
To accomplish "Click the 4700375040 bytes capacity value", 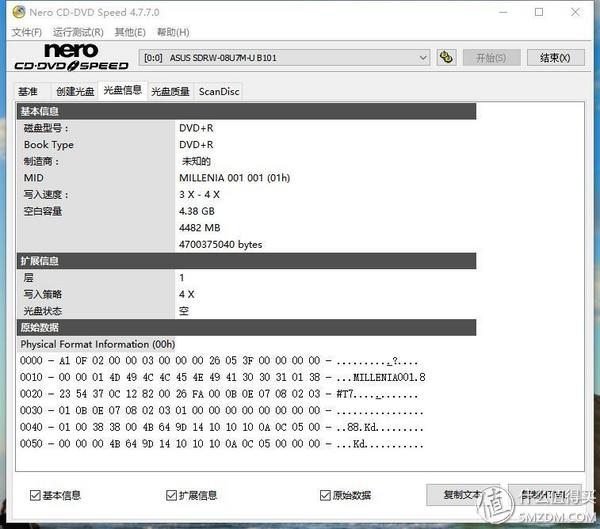I will [221, 245].
